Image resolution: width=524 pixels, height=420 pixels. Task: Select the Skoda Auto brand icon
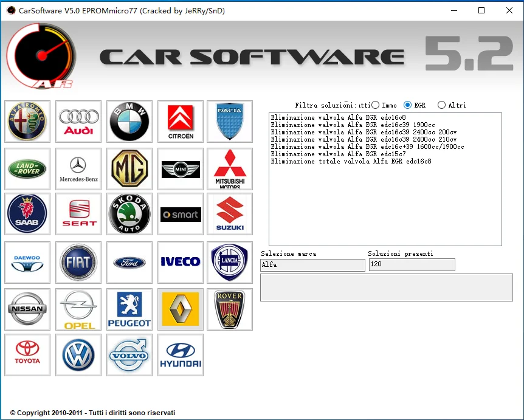[x=129, y=214]
